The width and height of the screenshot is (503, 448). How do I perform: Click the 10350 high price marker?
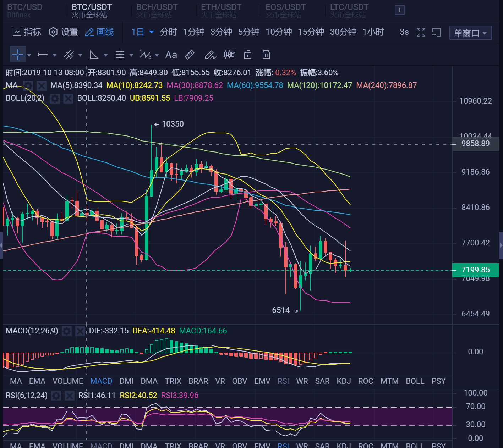[169, 124]
